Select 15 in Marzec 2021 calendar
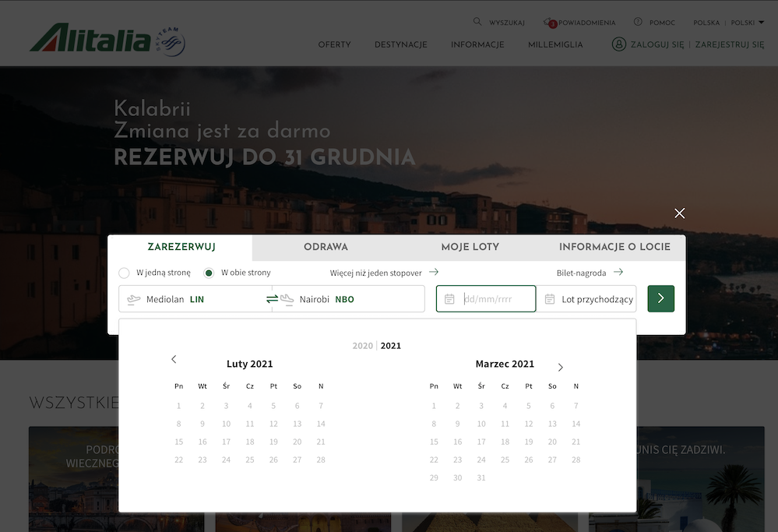The width and height of the screenshot is (778, 532). click(x=434, y=442)
